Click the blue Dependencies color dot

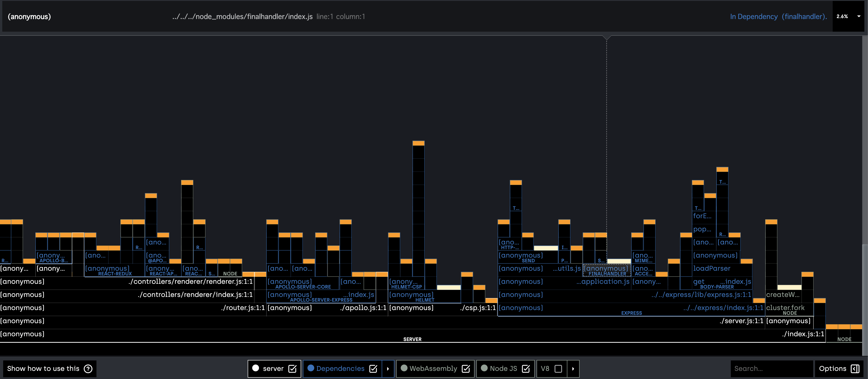[x=311, y=368]
